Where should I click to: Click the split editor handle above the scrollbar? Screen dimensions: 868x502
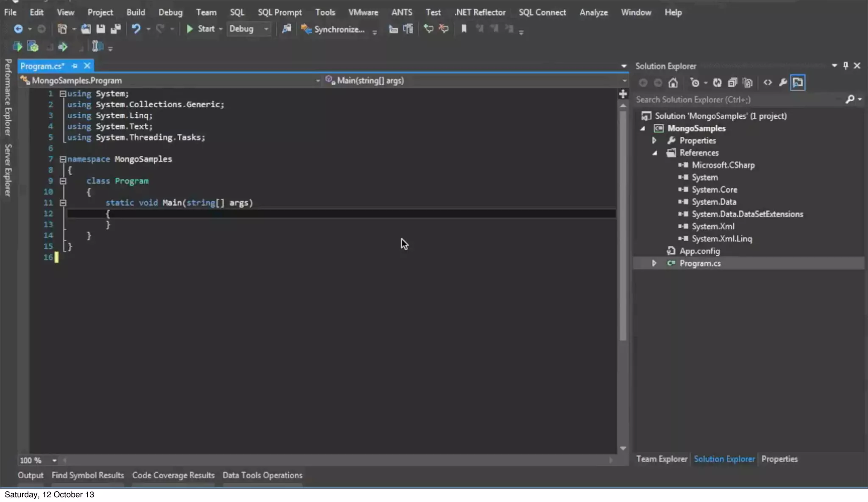pyautogui.click(x=623, y=94)
